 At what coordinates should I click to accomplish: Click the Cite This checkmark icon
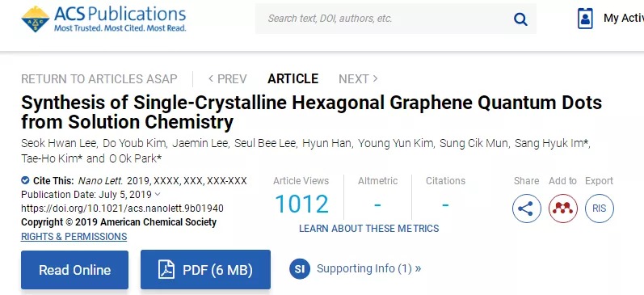pyautogui.click(x=25, y=180)
